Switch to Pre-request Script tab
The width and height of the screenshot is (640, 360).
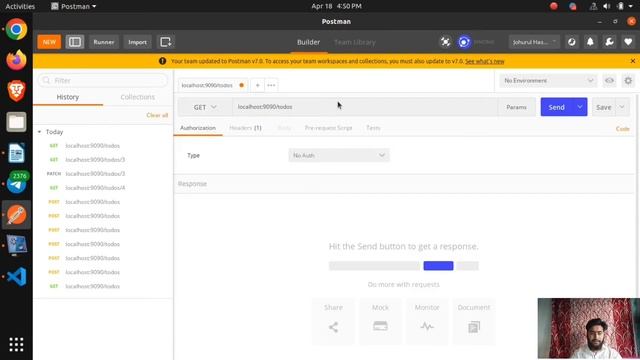tap(328, 128)
